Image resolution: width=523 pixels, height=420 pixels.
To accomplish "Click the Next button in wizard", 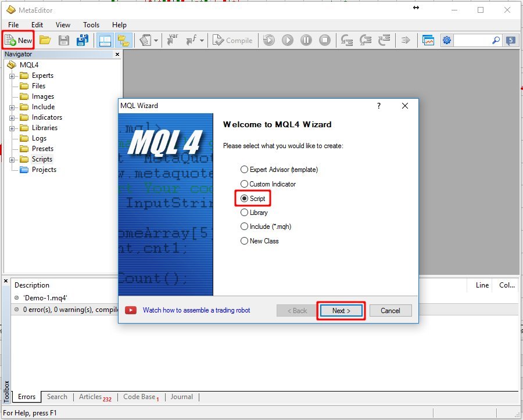I will click(x=341, y=311).
